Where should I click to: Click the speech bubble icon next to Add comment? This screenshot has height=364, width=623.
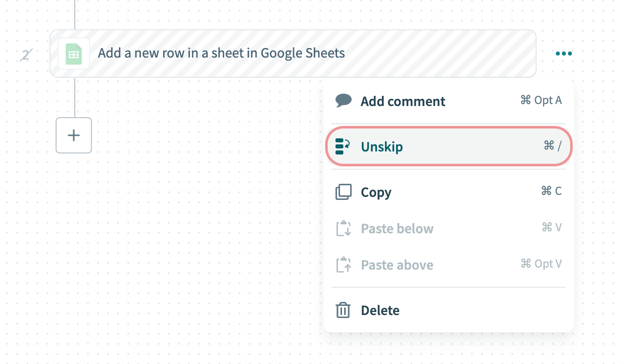[344, 100]
